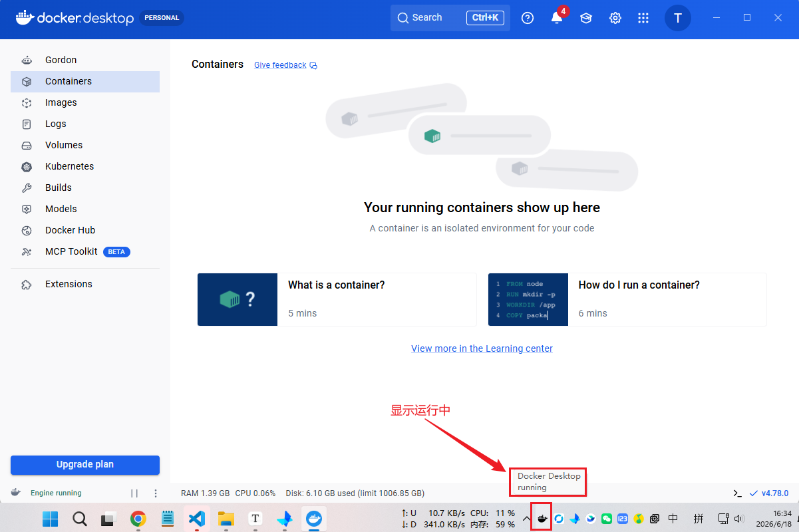799x532 pixels.
Task: Open Docker Hub in the sidebar
Action: pyautogui.click(x=85, y=230)
